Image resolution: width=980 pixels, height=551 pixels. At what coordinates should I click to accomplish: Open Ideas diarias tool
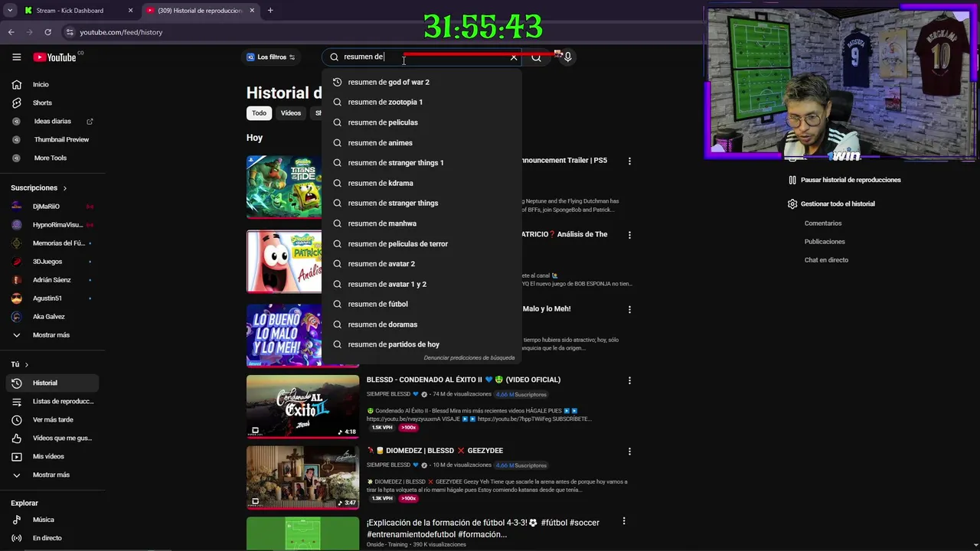click(x=52, y=121)
